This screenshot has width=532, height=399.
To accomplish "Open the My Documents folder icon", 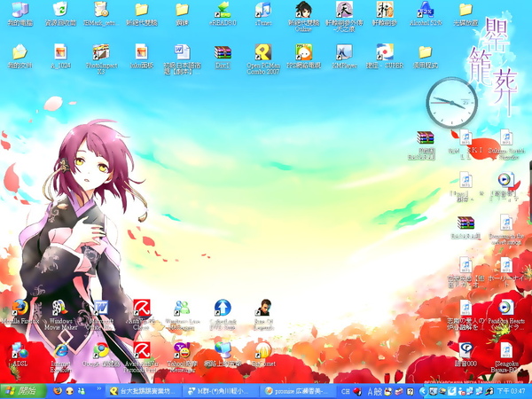I will pos(20,57).
